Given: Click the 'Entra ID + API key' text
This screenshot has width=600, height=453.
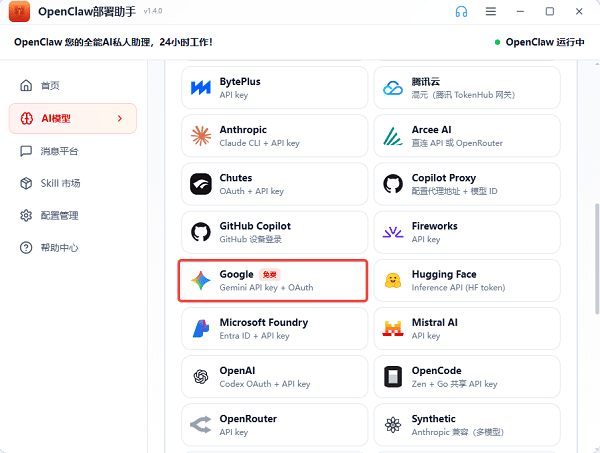Looking at the screenshot, I should (254, 336).
